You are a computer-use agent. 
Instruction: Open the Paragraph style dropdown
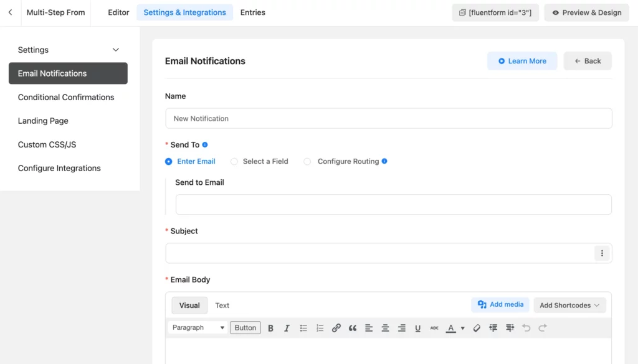(x=197, y=327)
